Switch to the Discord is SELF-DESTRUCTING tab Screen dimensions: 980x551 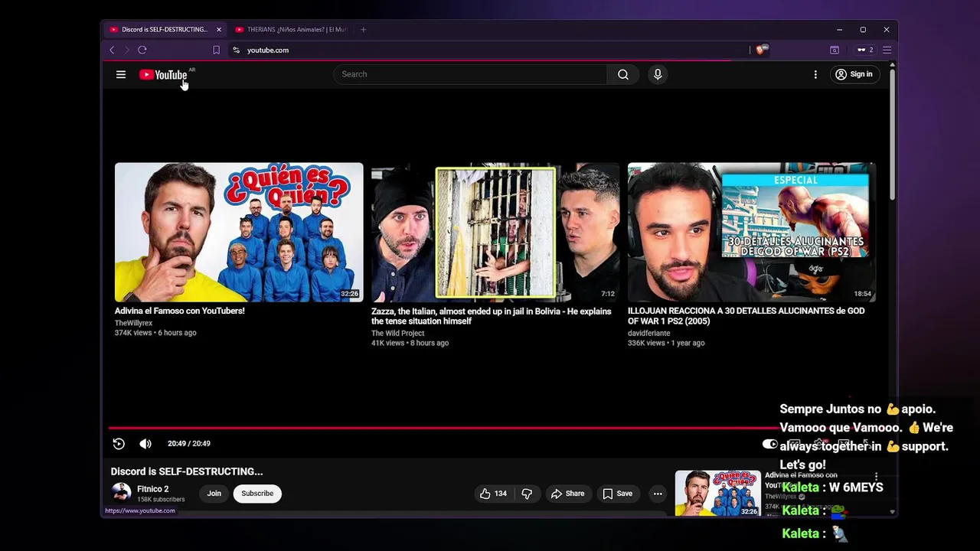165,30
